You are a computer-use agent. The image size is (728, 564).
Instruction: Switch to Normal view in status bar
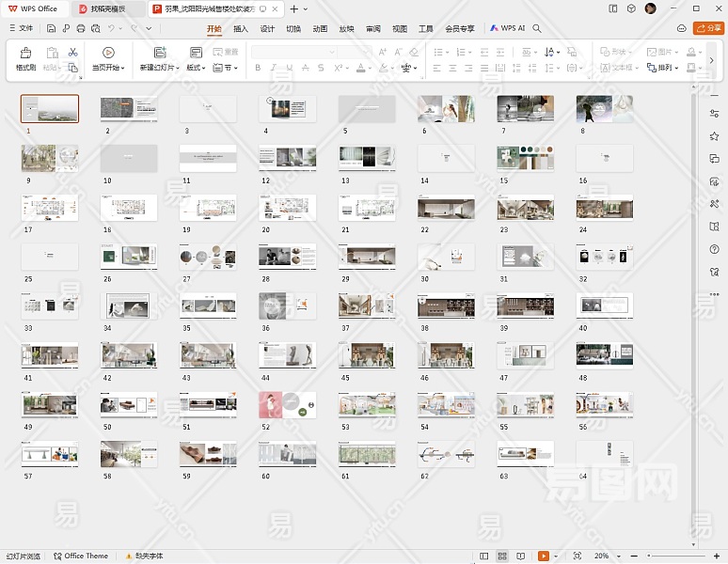(484, 556)
